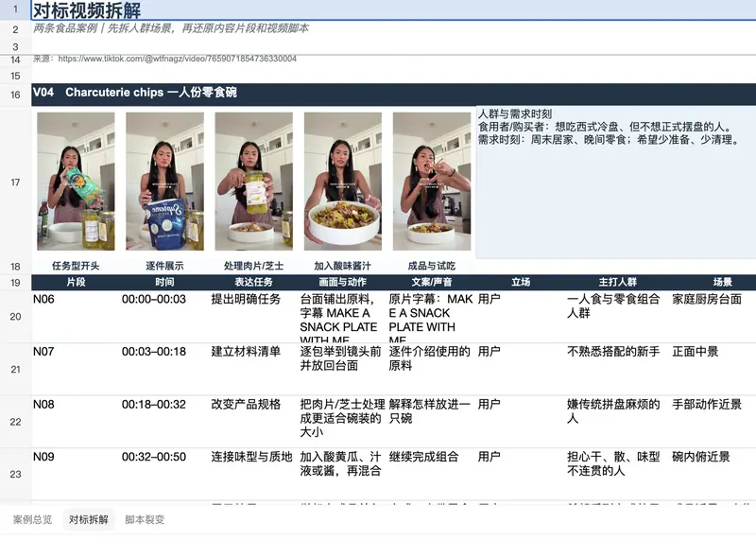756x540 pixels.
Task: Click column header 表达任务
Action: click(253, 282)
